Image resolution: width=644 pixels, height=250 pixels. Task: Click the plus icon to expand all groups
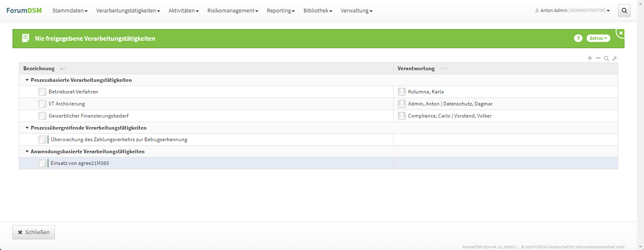(x=590, y=59)
